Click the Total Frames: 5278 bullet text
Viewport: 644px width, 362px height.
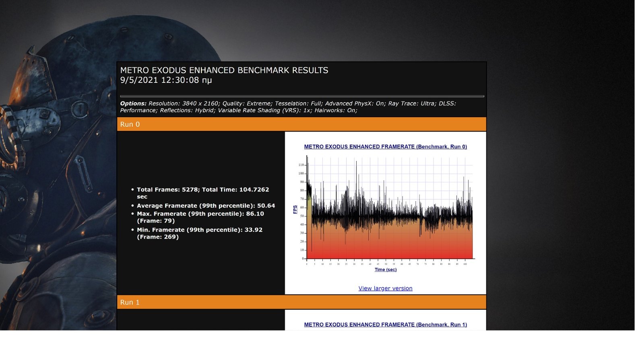click(x=203, y=193)
